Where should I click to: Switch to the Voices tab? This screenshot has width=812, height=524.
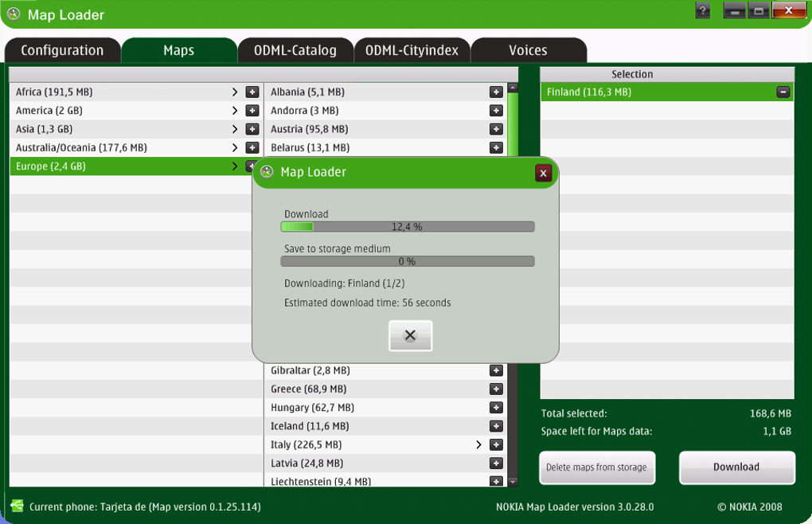coord(529,50)
